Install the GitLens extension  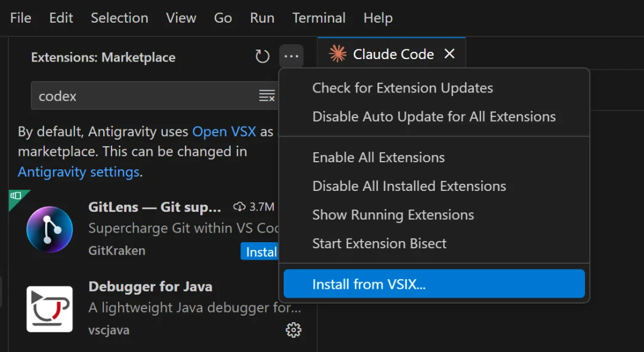[261, 252]
